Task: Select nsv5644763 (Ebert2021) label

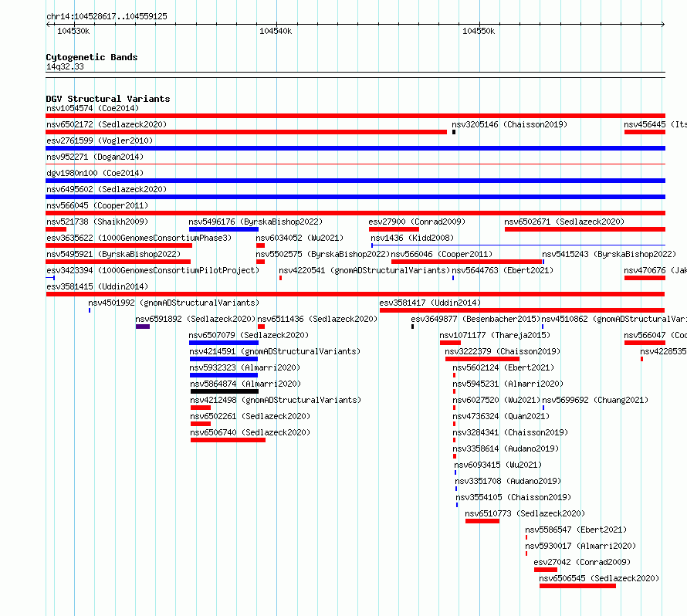Action: [x=503, y=270]
